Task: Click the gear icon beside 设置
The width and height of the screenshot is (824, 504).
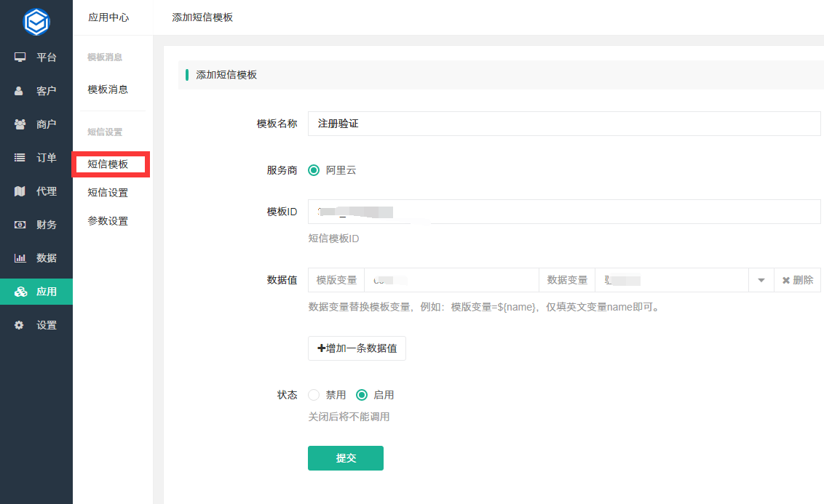Action: click(19, 325)
